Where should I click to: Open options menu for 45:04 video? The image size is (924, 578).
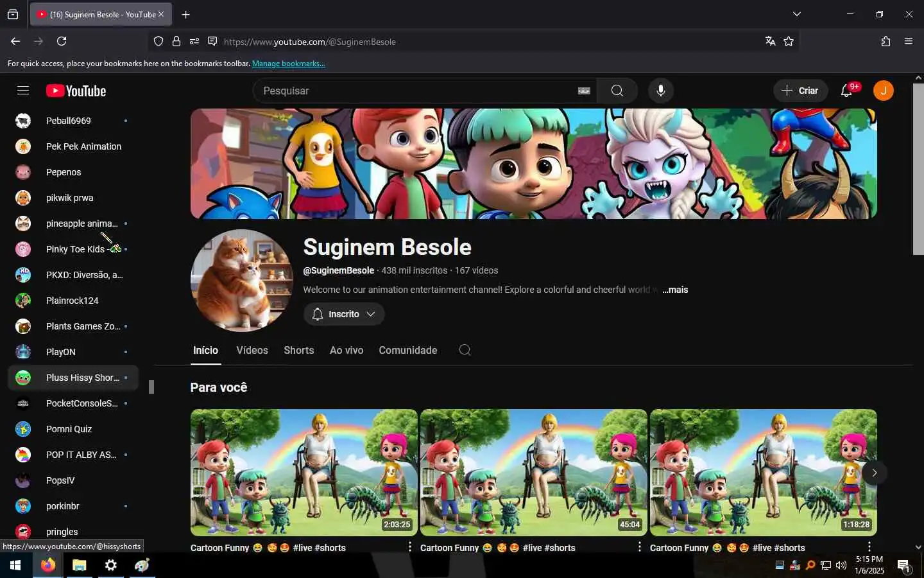[639, 547]
